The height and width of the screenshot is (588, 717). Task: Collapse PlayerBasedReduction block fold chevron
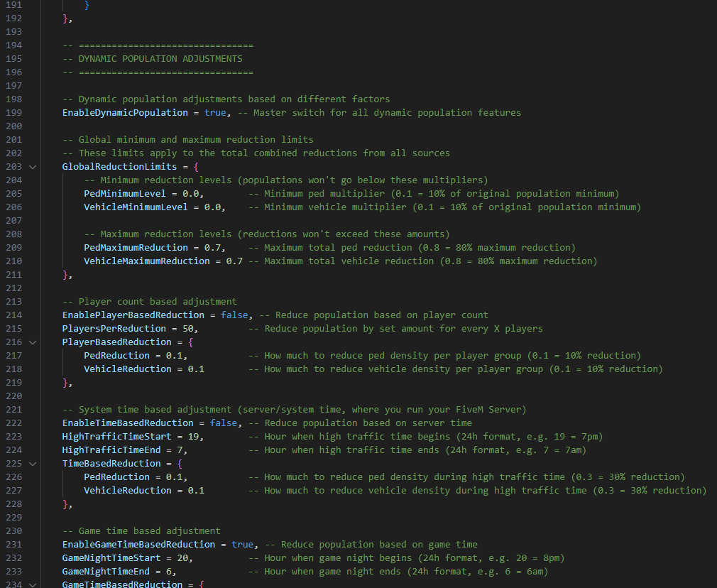pyautogui.click(x=33, y=342)
